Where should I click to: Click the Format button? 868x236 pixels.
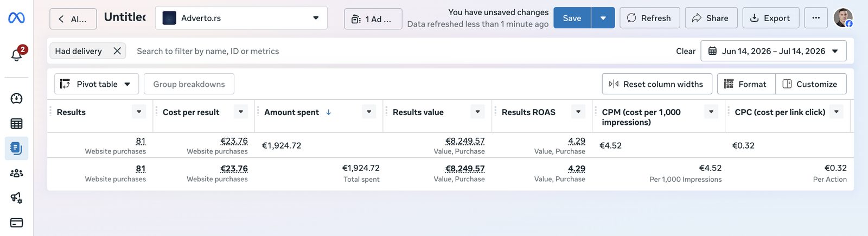[746, 84]
